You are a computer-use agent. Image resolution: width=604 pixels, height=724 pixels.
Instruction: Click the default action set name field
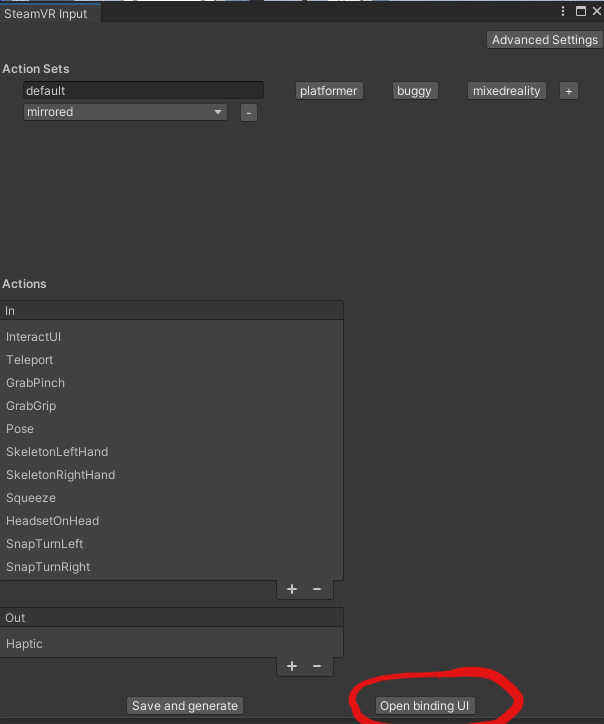143,91
